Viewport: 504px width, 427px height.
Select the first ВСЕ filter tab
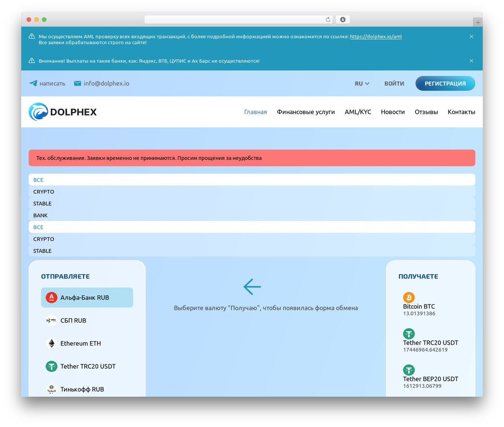point(252,180)
